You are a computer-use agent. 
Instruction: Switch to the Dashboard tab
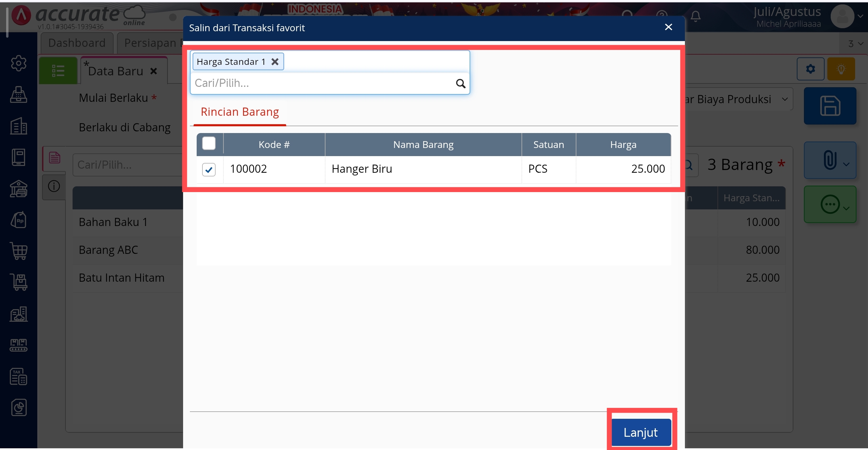pos(77,43)
